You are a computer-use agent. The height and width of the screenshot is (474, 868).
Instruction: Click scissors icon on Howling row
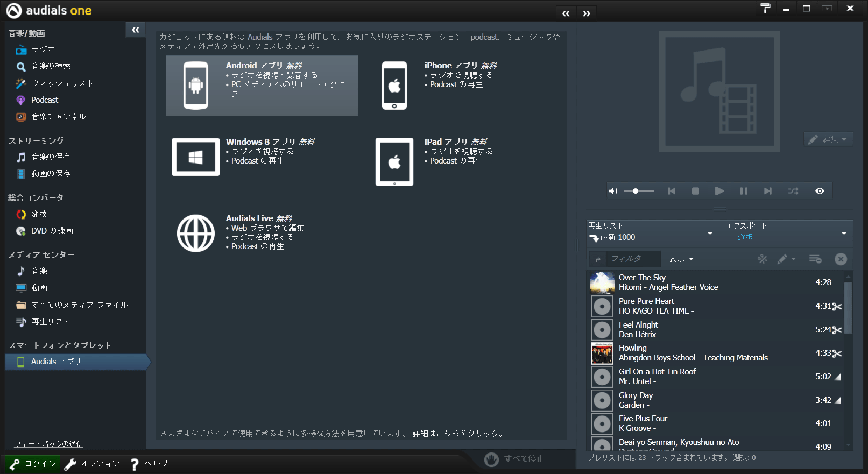(x=837, y=353)
